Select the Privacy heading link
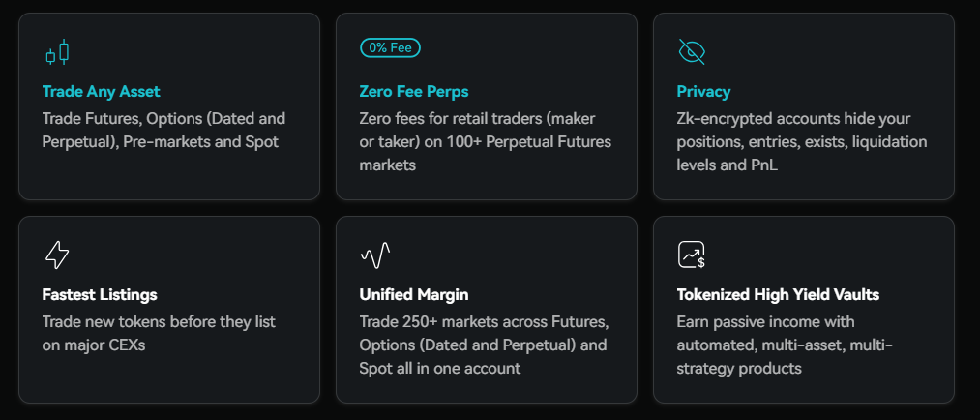Image resolution: width=980 pixels, height=420 pixels. [x=703, y=92]
